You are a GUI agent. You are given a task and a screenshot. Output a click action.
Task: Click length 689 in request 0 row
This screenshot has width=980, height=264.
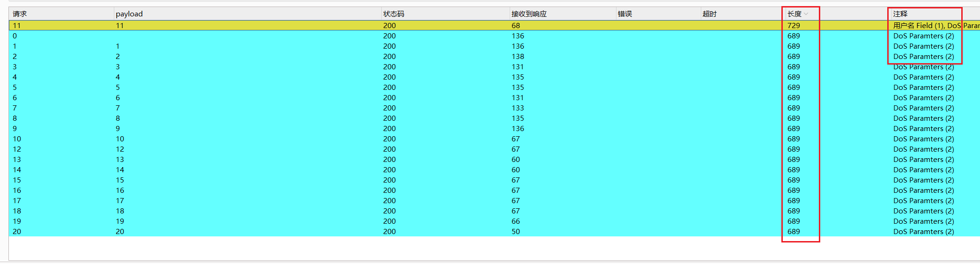pos(794,36)
